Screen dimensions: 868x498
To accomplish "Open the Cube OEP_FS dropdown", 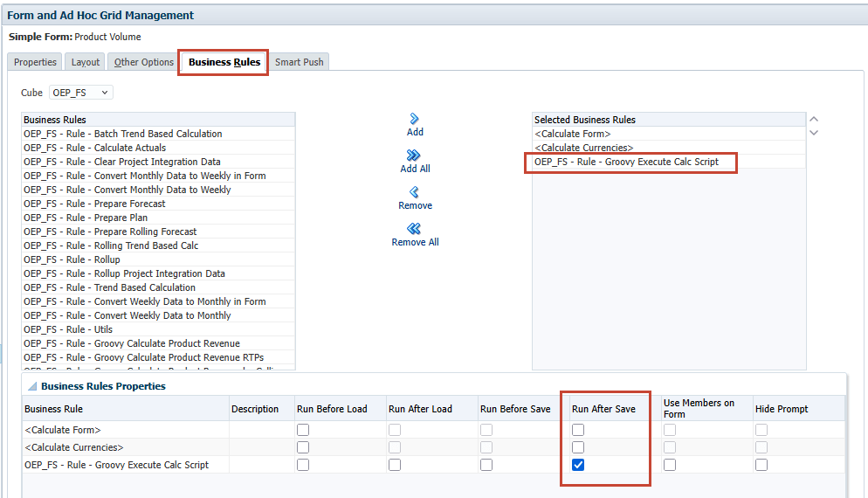I will tap(81, 93).
